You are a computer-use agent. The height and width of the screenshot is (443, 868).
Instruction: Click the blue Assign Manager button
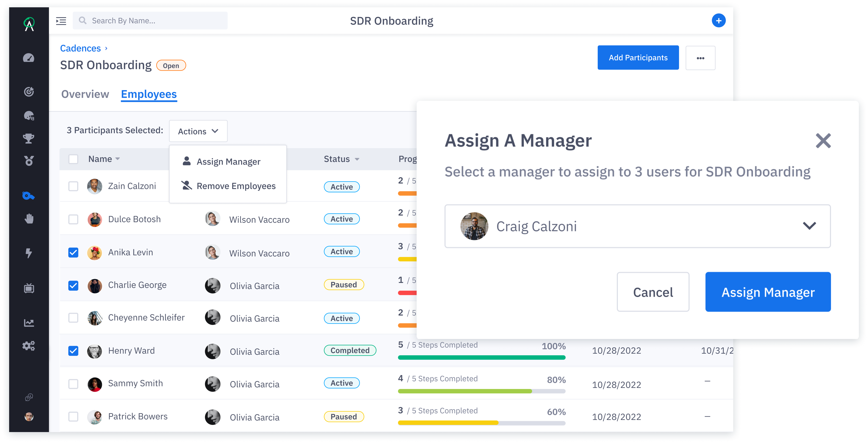(x=768, y=292)
